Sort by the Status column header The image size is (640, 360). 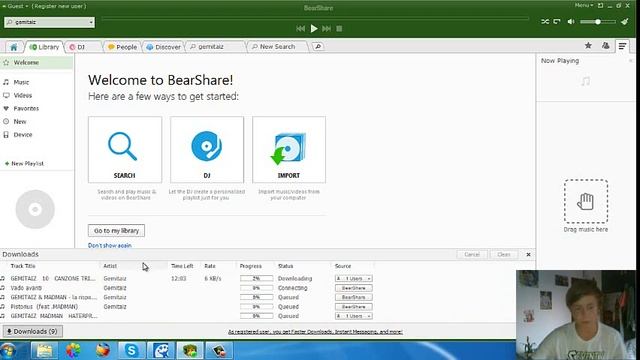click(285, 266)
